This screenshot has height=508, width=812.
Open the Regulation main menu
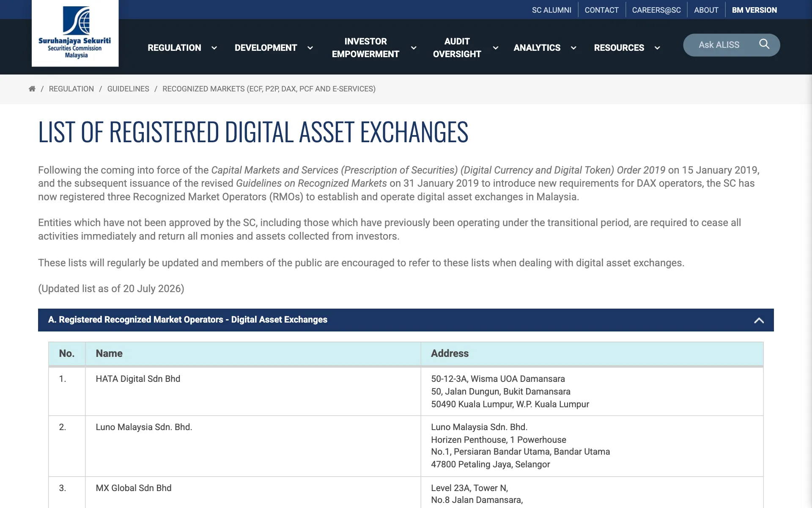coord(174,48)
